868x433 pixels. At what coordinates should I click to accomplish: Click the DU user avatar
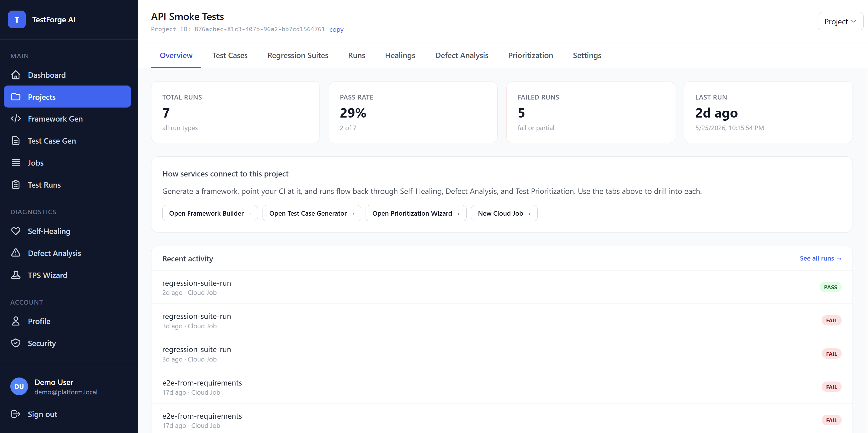point(19,387)
